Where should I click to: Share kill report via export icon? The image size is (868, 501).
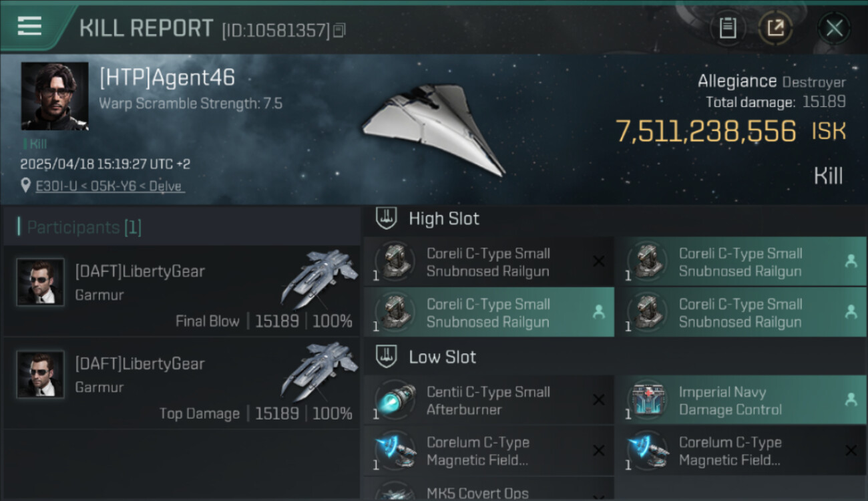tap(775, 28)
